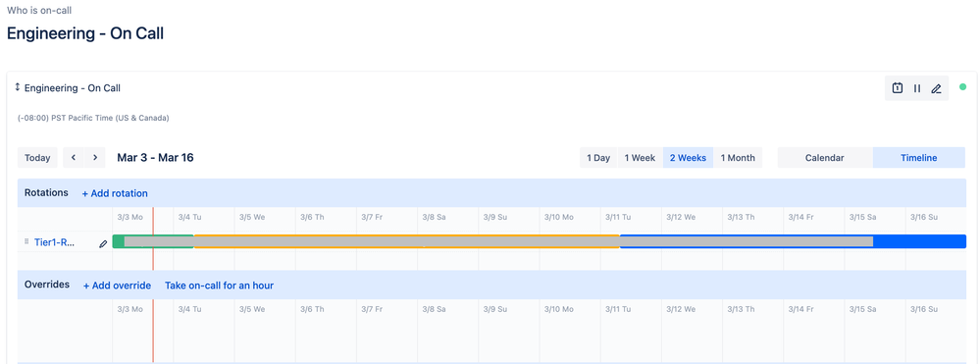Click the PST Pacific Time timezone text
This screenshot has height=364, width=980.
pos(93,118)
